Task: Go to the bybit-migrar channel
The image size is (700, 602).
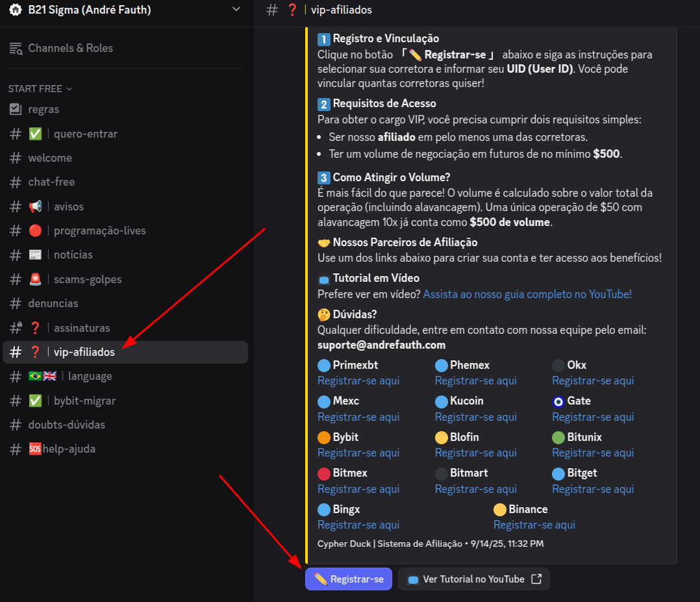Action: (125, 401)
